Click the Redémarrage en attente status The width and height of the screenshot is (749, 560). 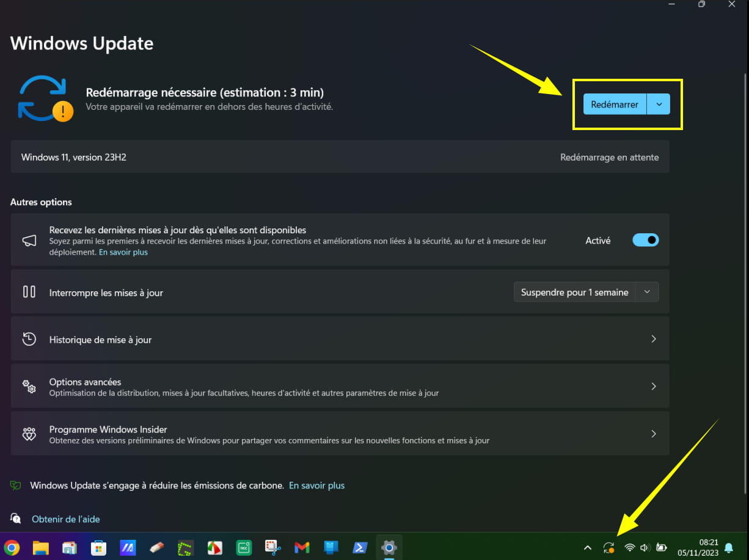tap(610, 157)
